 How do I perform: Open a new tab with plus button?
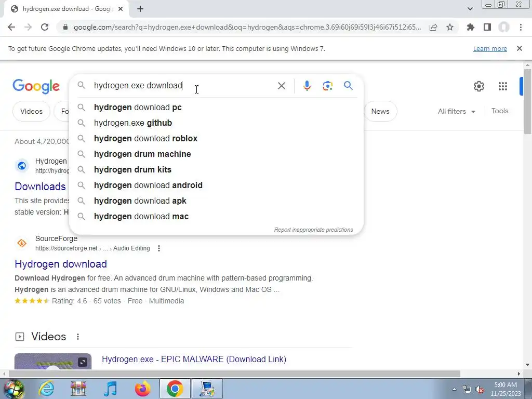(x=140, y=9)
